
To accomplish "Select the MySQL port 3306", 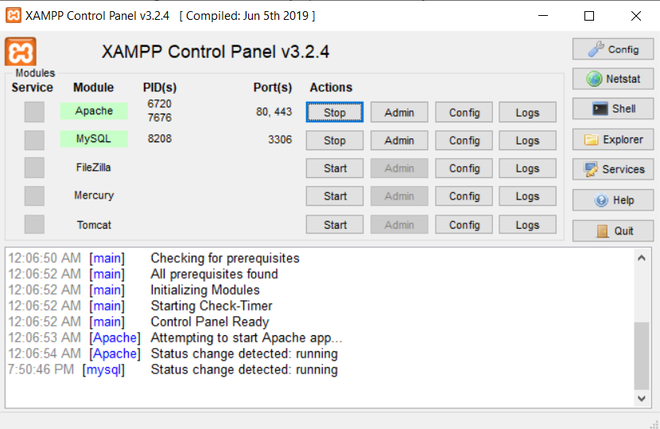I will 280,139.
